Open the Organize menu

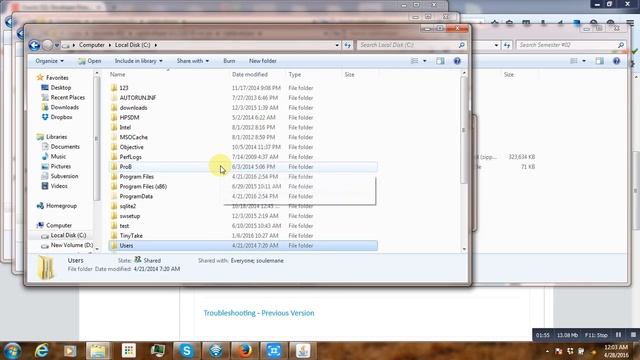49,61
